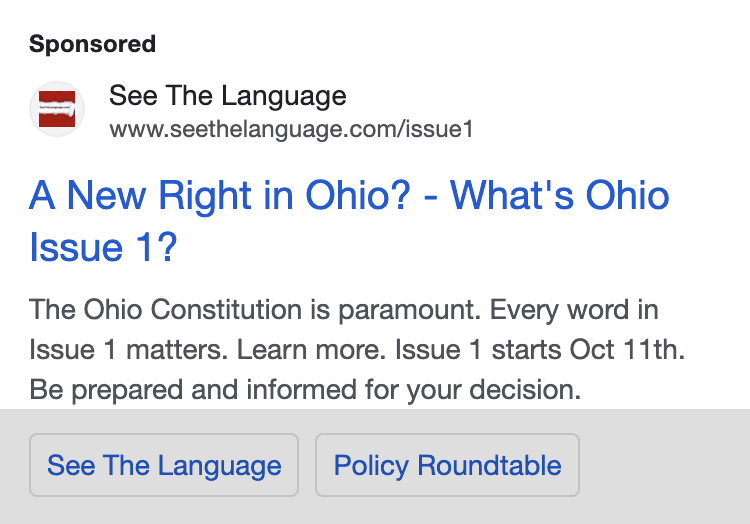
Task: Click the word "Ohio?" in the blue headline
Action: click(358, 195)
